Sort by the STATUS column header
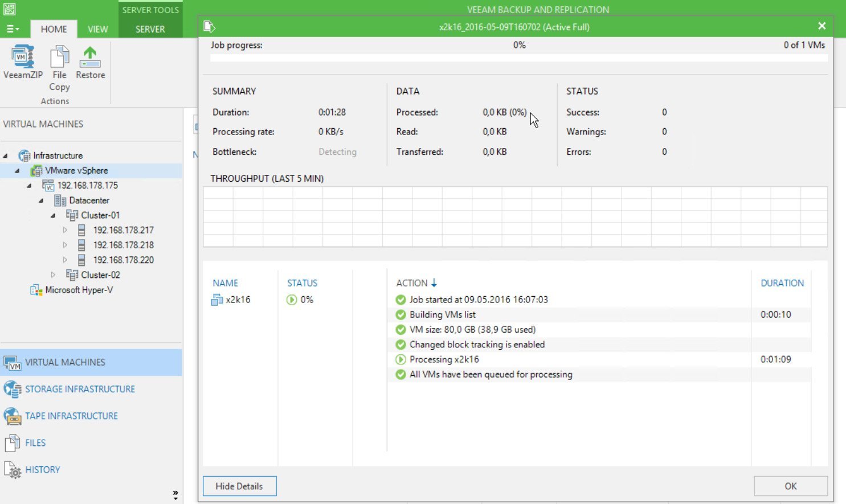The width and height of the screenshot is (846, 504). (x=302, y=283)
